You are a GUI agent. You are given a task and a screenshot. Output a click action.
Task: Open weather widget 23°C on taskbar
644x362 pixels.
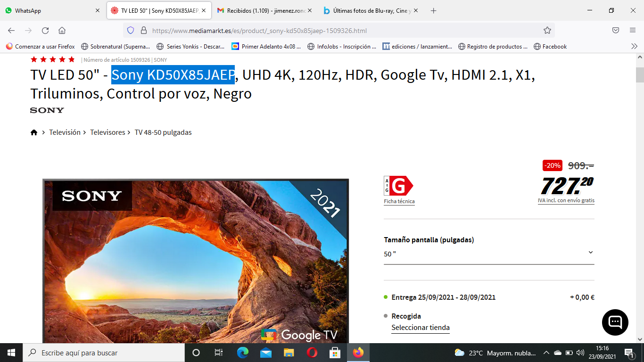tap(495, 353)
